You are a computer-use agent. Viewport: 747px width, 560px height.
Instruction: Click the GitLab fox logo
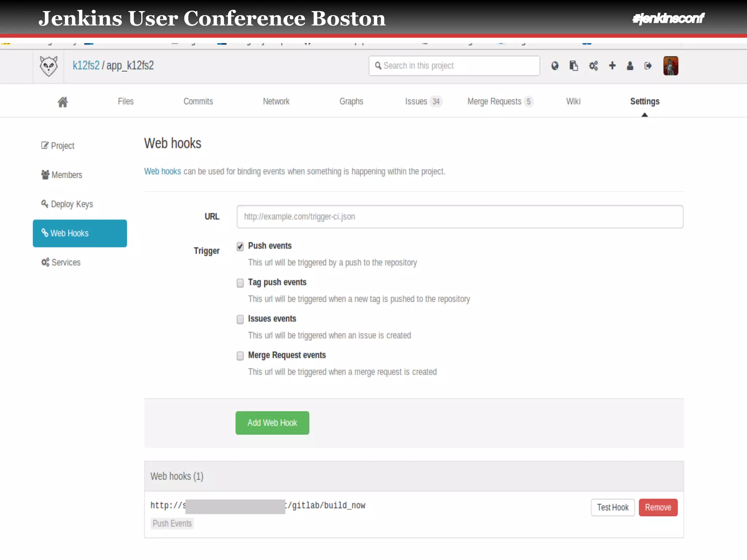(x=49, y=66)
